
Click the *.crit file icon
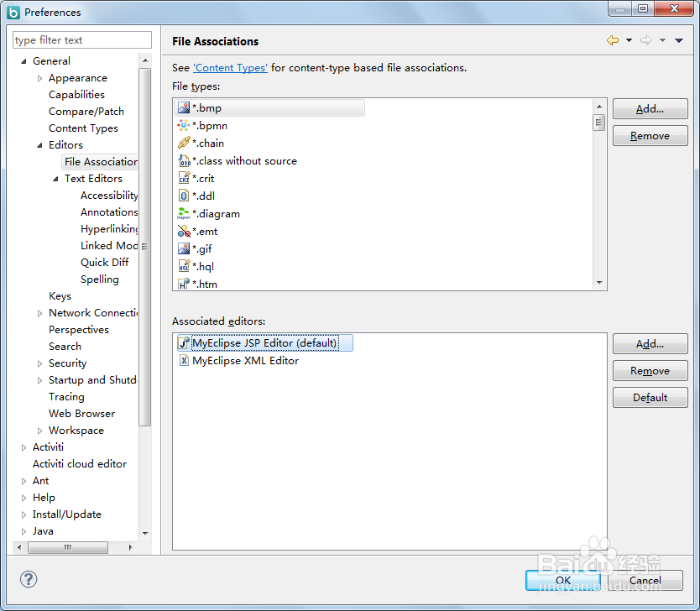(184, 178)
